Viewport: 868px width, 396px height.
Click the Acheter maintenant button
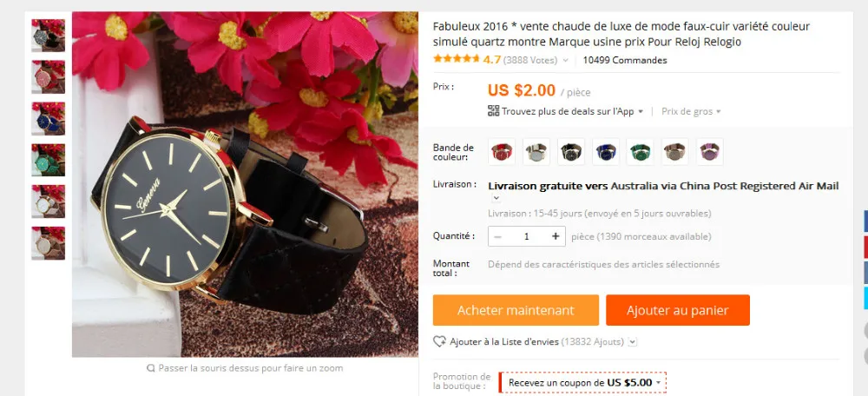[x=516, y=310]
